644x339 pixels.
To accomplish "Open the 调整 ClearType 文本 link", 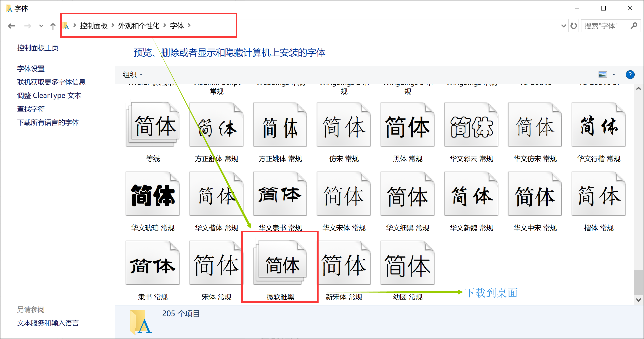I will tap(49, 95).
